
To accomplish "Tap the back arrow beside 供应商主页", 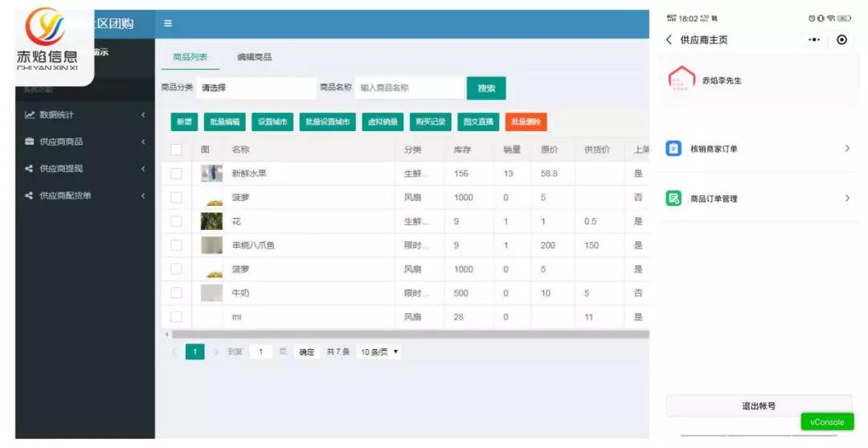I will (669, 40).
